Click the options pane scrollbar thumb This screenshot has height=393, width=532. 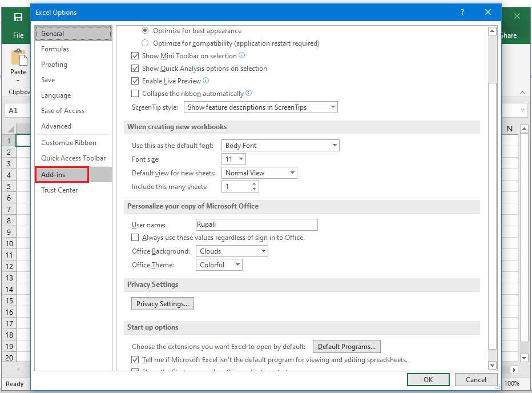tap(492, 216)
